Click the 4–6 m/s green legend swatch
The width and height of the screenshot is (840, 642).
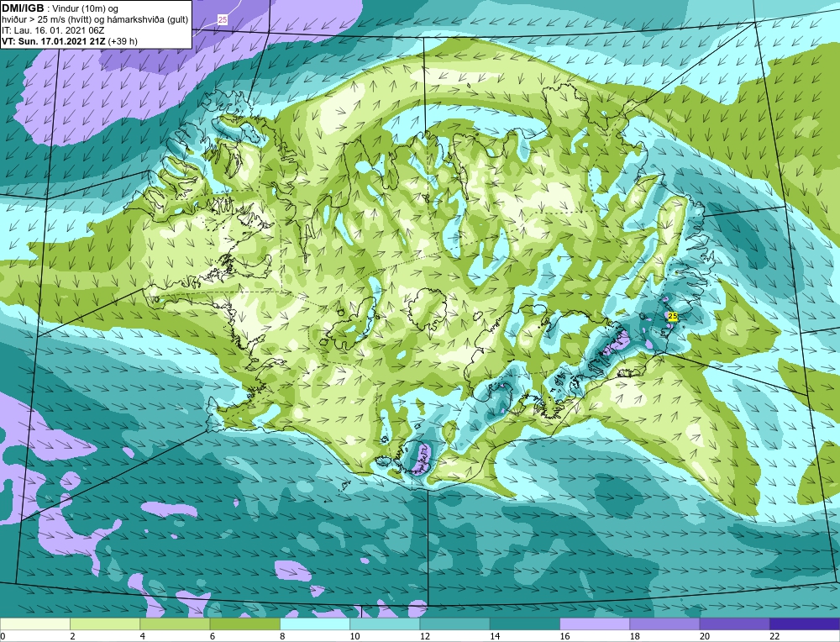pos(176,624)
